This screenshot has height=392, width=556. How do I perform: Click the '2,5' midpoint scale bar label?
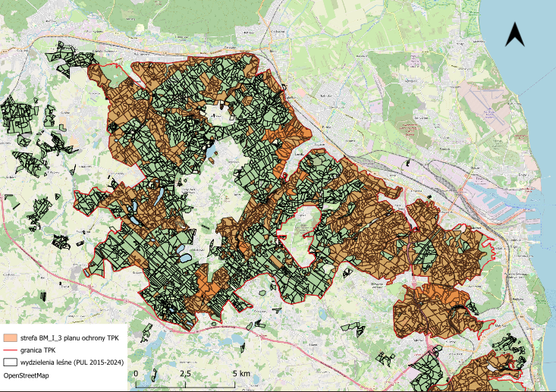(x=184, y=374)
